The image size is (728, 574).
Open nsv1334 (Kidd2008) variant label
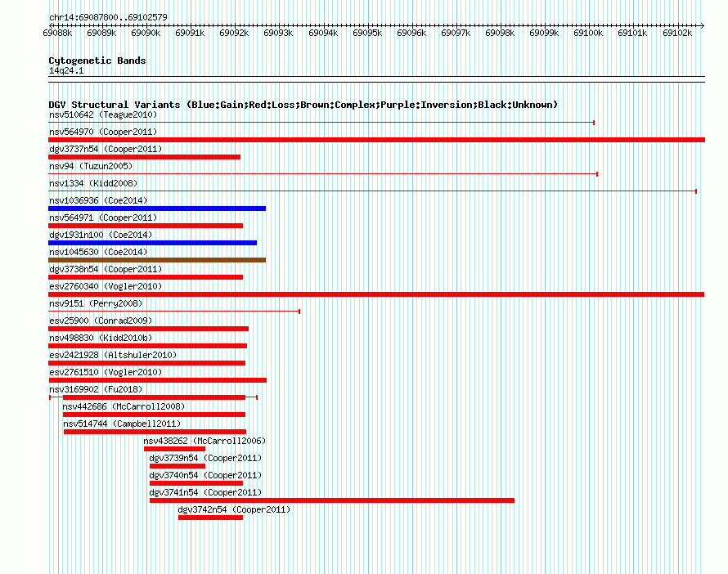click(93, 183)
